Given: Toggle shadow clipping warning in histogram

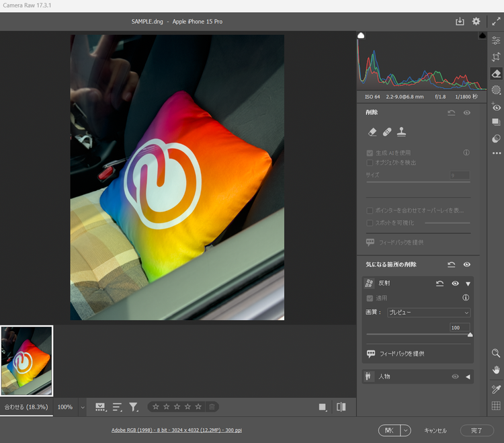Looking at the screenshot, I should click(361, 36).
